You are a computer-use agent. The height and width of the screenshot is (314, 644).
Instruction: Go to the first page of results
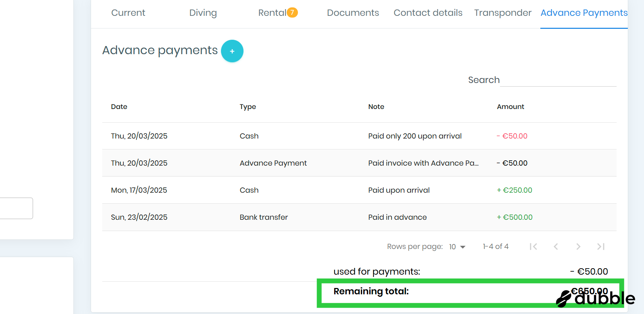[x=533, y=246]
